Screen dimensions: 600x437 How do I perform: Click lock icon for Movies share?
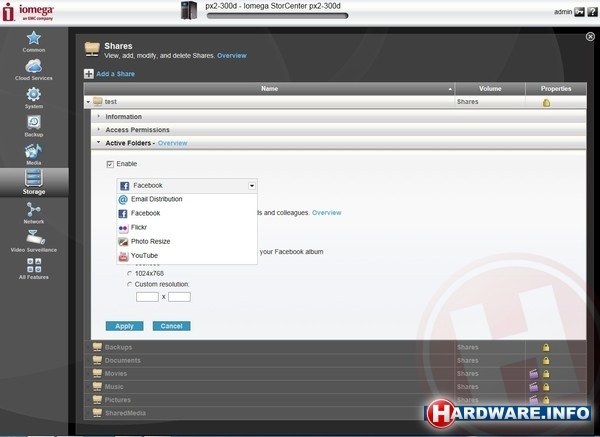[546, 374]
